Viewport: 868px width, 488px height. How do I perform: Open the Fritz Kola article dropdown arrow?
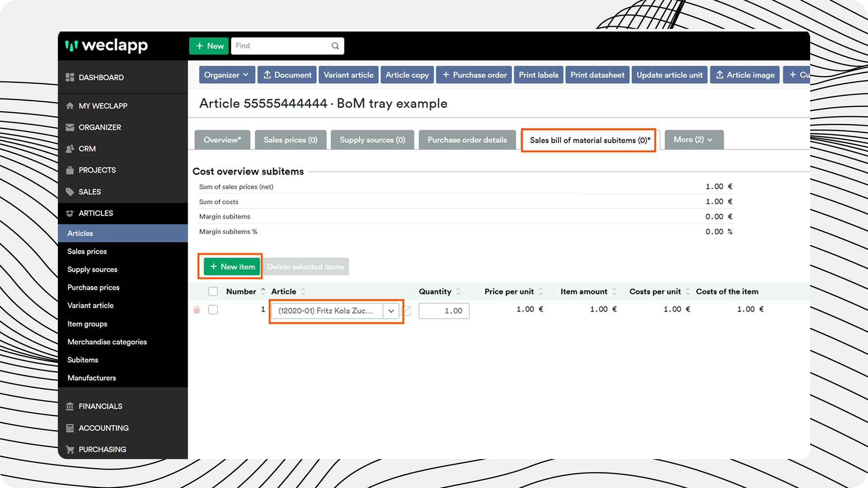pyautogui.click(x=391, y=311)
